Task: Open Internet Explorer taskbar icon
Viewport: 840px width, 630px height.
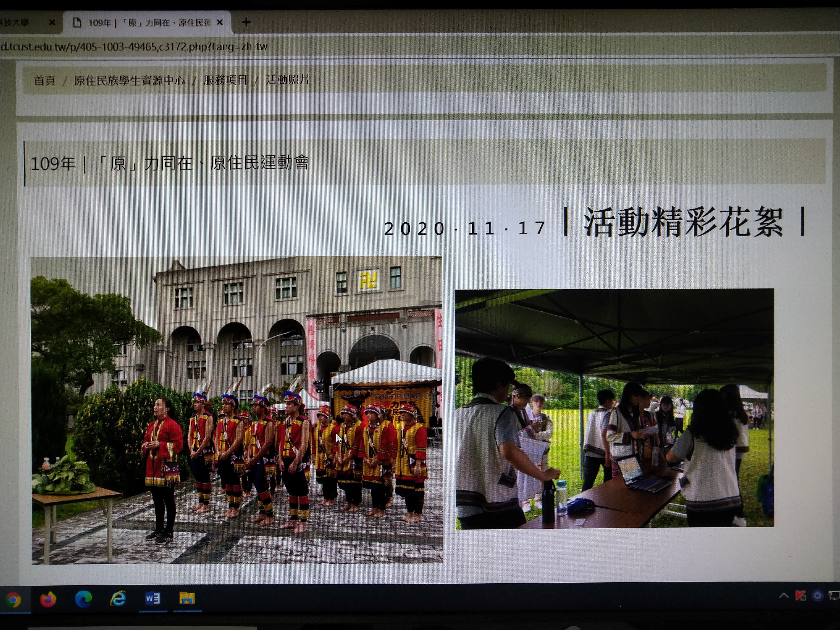Action: [x=118, y=599]
